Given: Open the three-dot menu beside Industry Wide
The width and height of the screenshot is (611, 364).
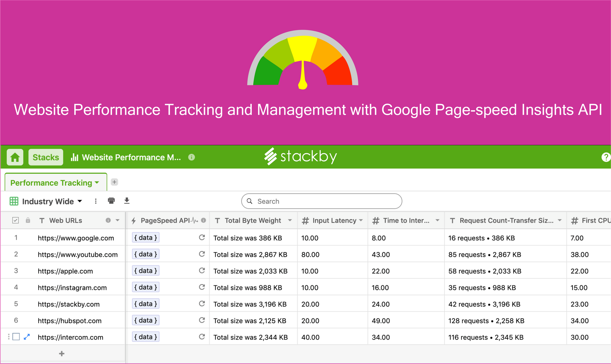Looking at the screenshot, I should pyautogui.click(x=96, y=201).
